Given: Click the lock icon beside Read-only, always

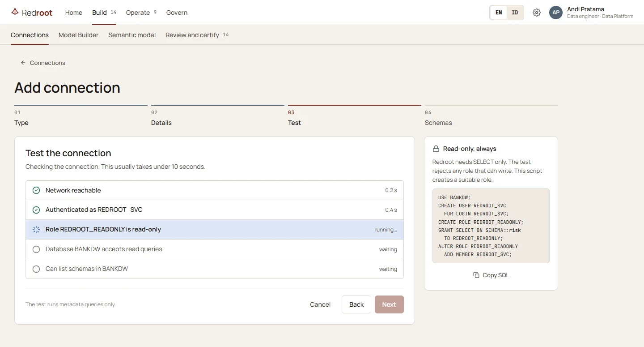Looking at the screenshot, I should coord(436,149).
